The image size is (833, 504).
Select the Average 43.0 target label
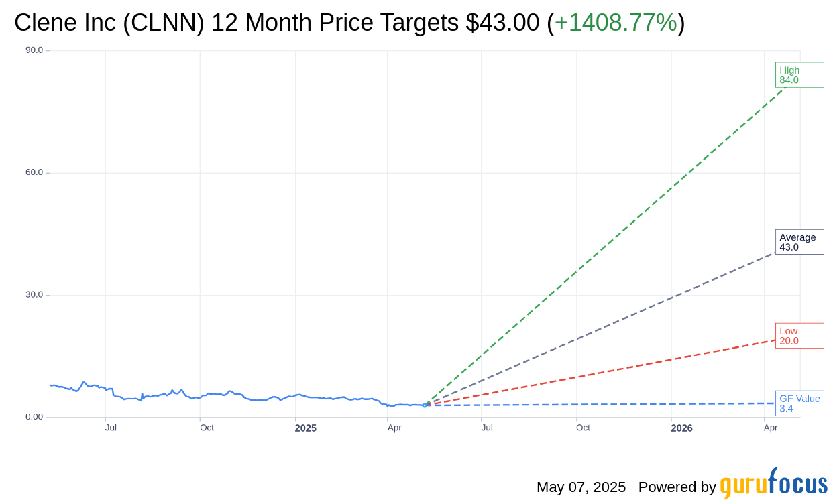[x=799, y=242]
